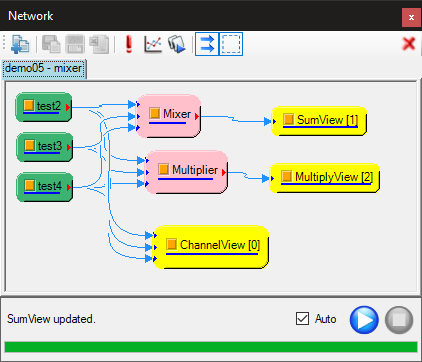The image size is (422, 362).
Task: Click the SumView [1] link
Action: click(x=327, y=120)
